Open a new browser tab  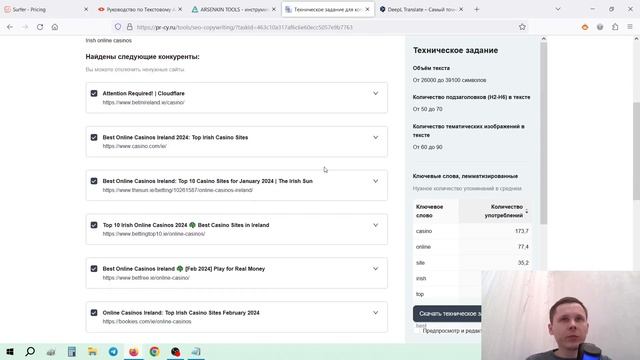pos(476,9)
